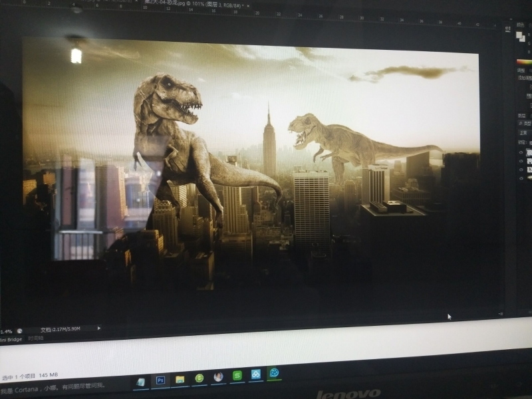This screenshot has width=532, height=399.
Task: Open File Explorer from the taskbar
Action: (180, 379)
